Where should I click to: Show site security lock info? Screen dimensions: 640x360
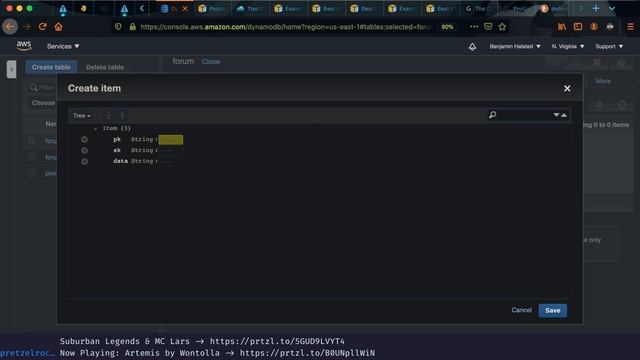pos(132,27)
